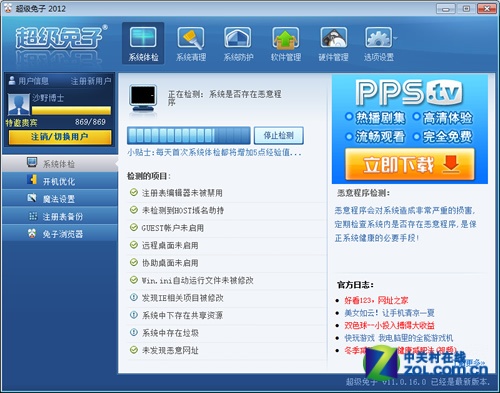Click 注册新用户 link
The height and width of the screenshot is (393, 500).
click(91, 81)
